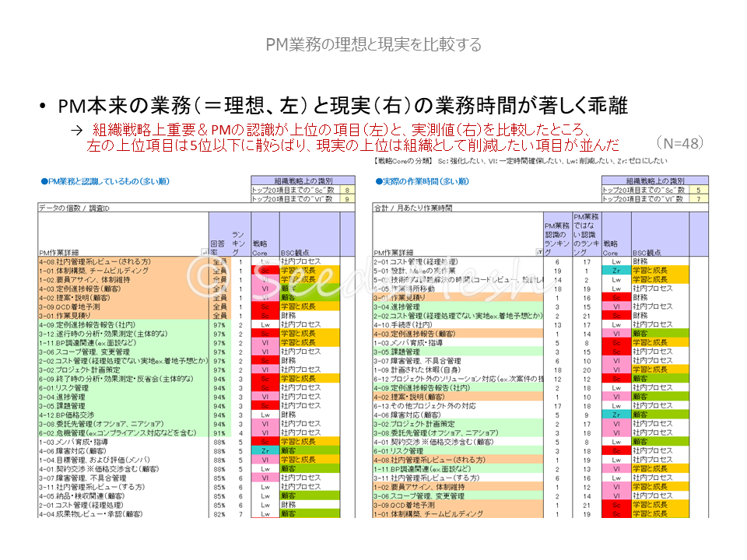Click the slide title PM業務の理想と現実を比較する
The image size is (747, 560).
[373, 44]
